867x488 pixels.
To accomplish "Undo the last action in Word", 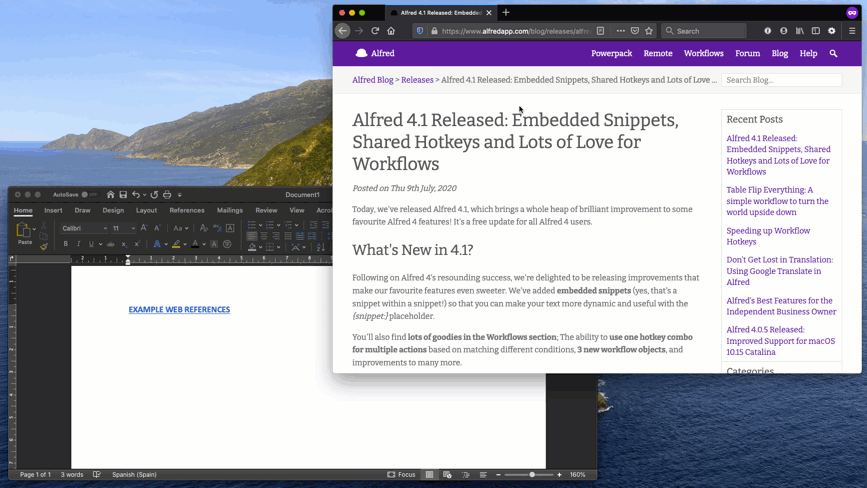I will pos(136,195).
